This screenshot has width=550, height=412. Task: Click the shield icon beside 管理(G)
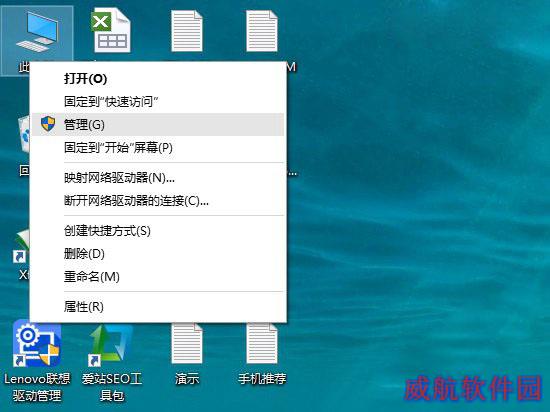48,124
